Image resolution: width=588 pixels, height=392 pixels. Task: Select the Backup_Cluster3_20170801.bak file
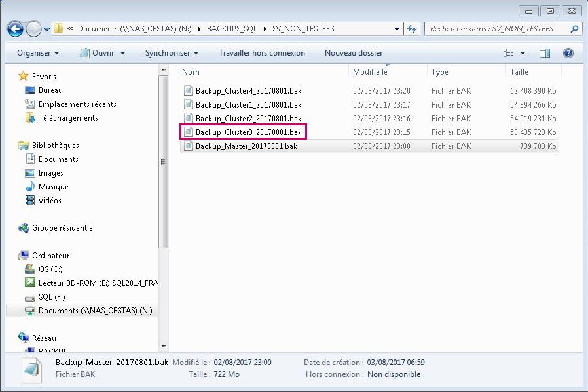[248, 132]
